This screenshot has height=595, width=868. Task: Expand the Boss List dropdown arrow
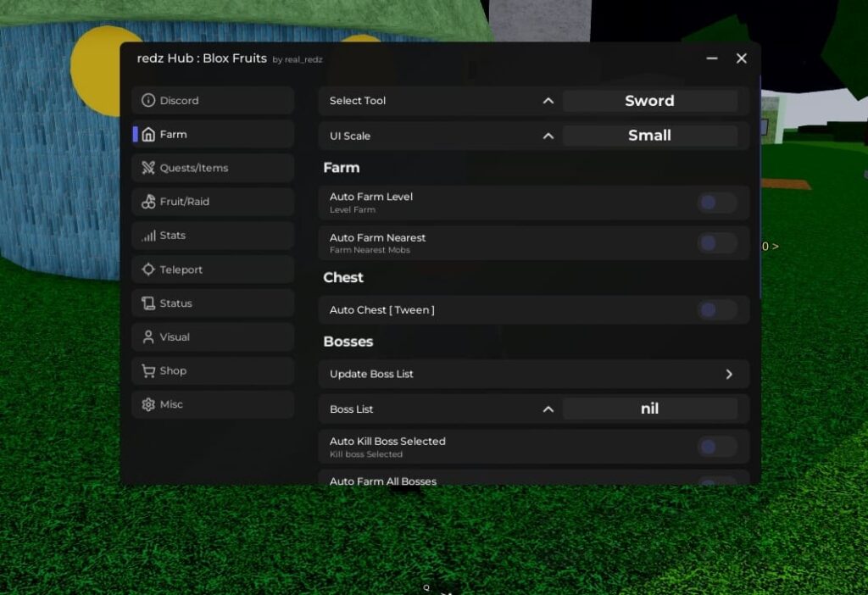coord(548,409)
